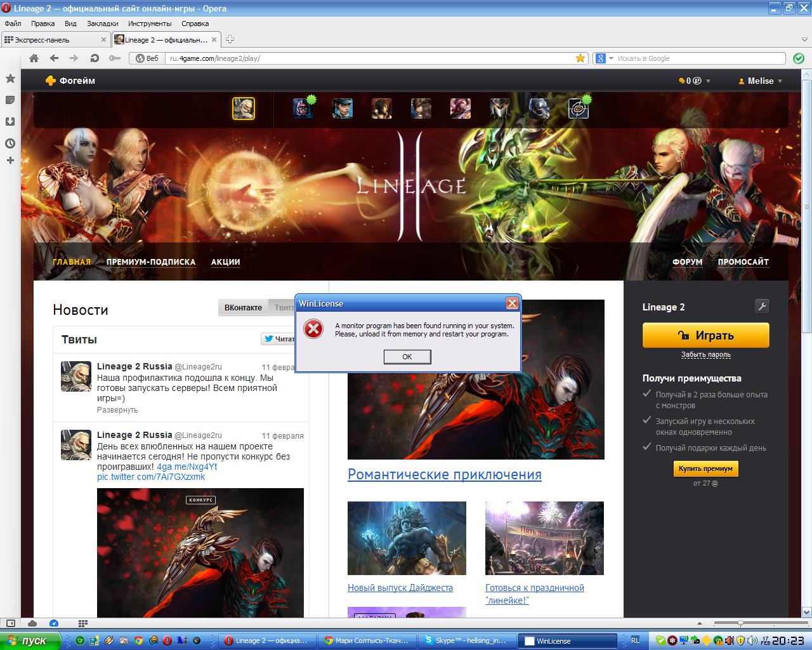
Task: Open the RL keyboard language indicator
Action: point(635,640)
